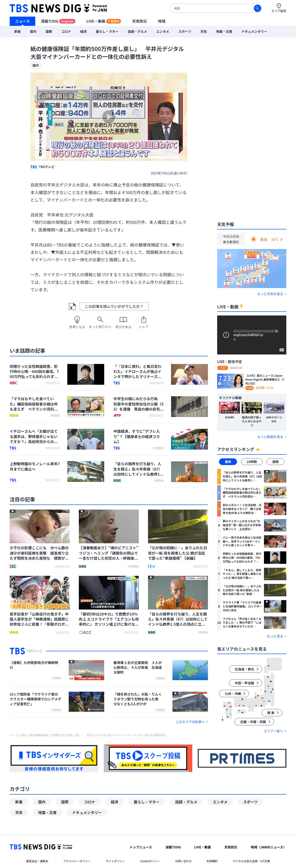Screen dimensions: 296x868
Task: Open スポーツ in the category bar
Action: (184, 32)
